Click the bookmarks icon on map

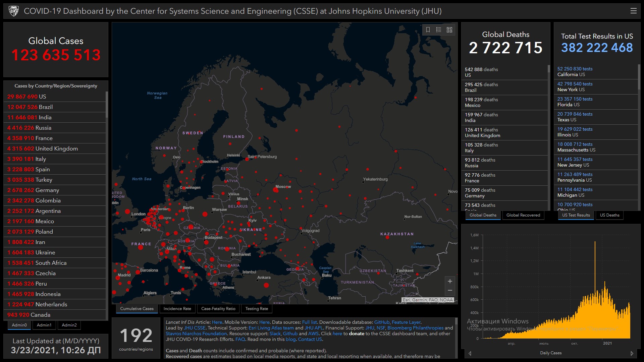(428, 30)
